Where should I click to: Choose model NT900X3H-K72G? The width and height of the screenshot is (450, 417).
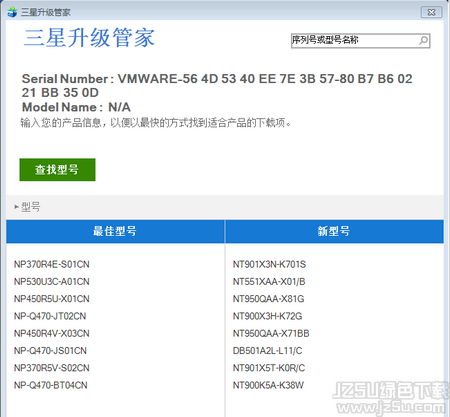point(267,316)
